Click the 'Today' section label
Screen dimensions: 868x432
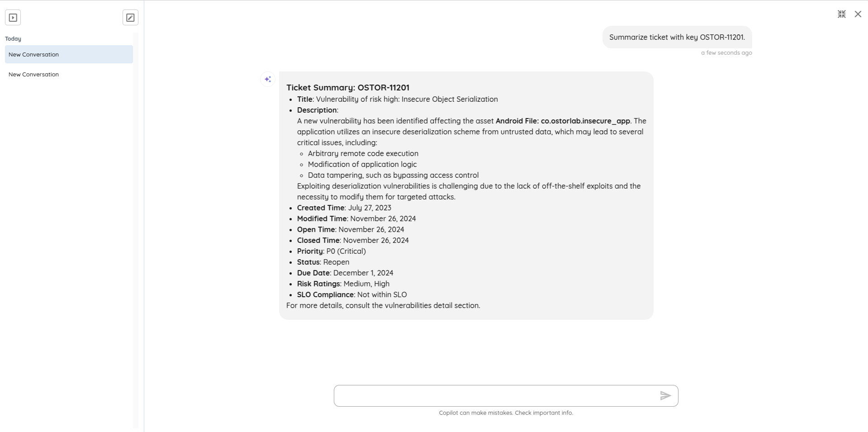(13, 39)
